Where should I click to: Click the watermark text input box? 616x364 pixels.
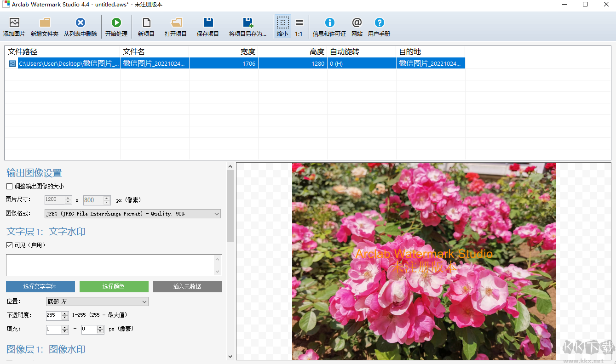[x=110, y=265]
